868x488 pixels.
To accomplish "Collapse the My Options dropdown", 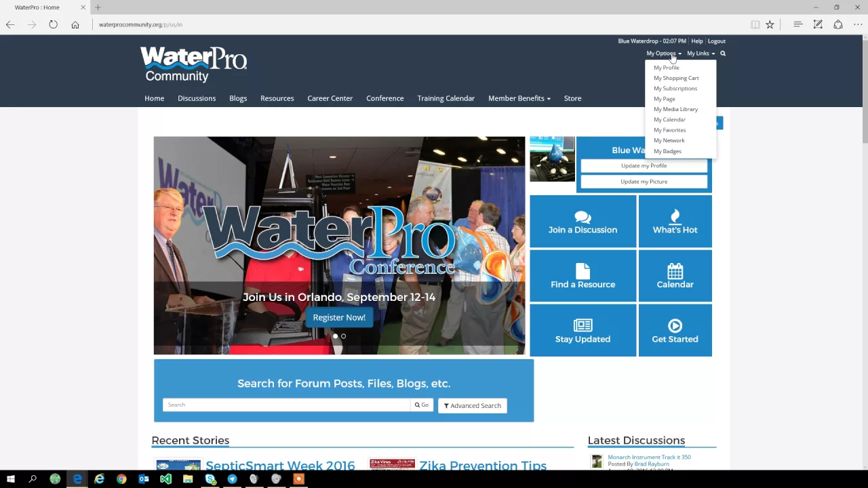I will coord(664,54).
